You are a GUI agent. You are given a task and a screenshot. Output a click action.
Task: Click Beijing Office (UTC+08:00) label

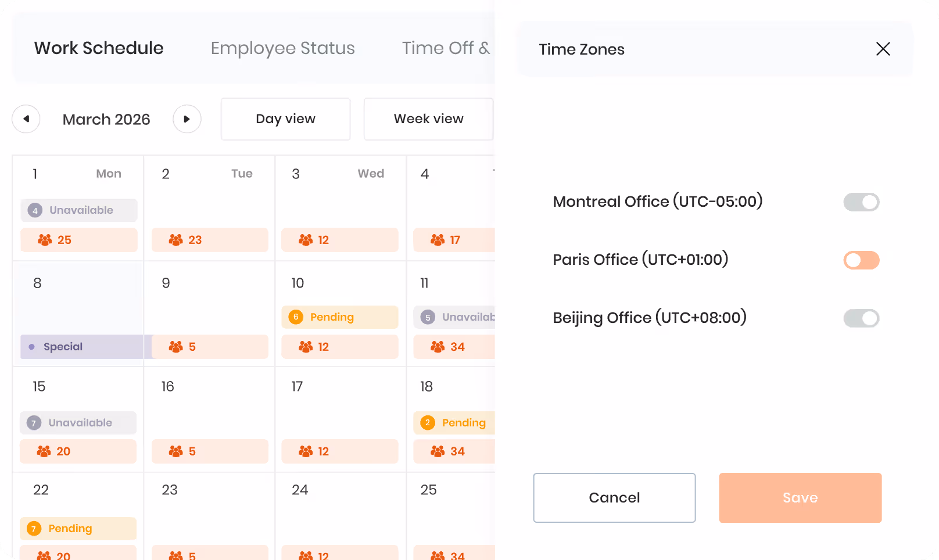(650, 318)
